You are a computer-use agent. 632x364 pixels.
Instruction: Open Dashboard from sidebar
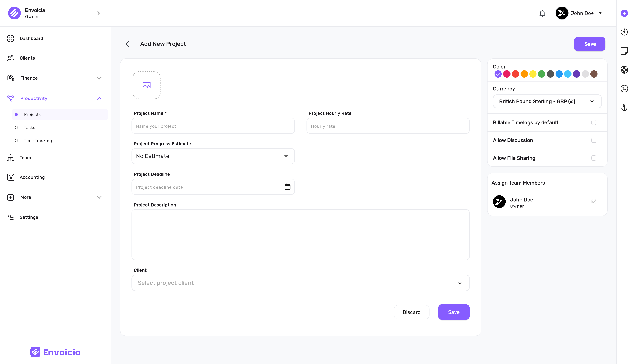[x=31, y=39]
